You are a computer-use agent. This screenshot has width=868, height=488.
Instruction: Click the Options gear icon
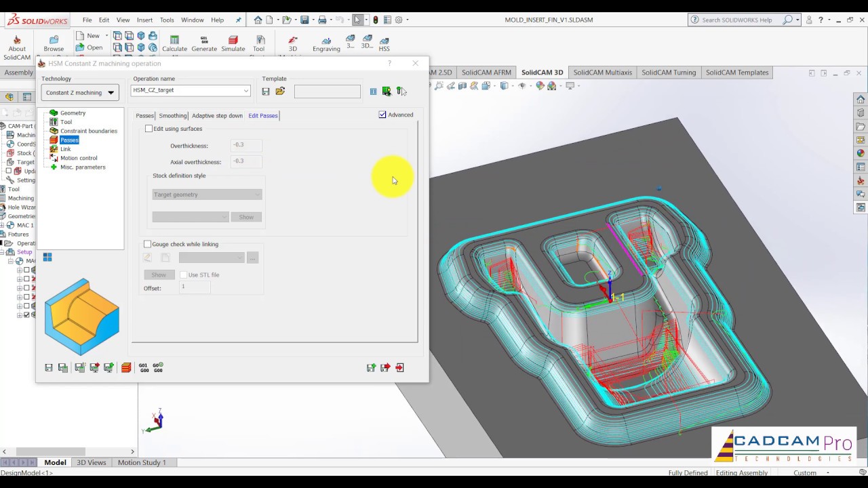pos(399,20)
